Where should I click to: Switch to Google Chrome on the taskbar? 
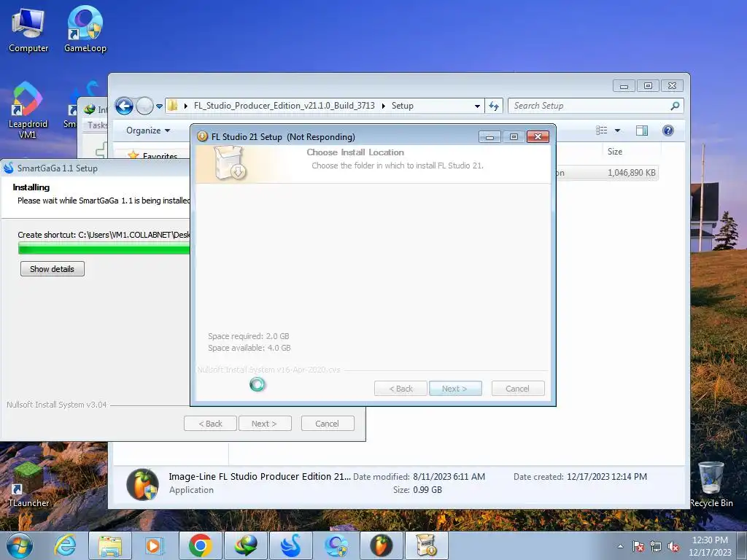coord(200,545)
